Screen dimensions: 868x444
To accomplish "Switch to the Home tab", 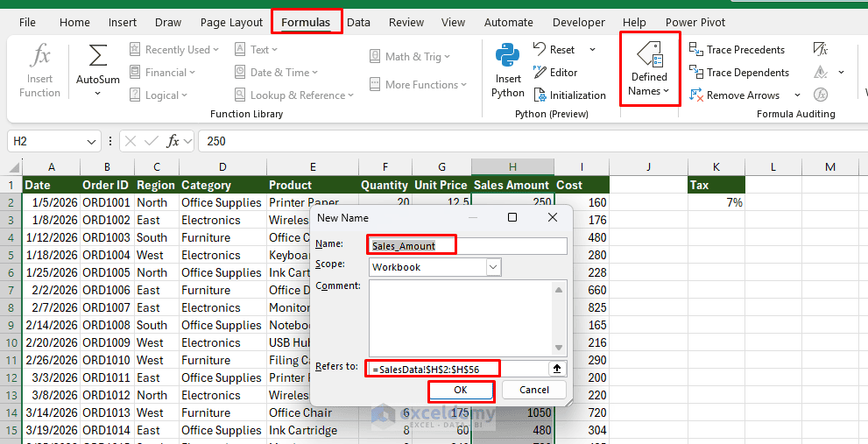I will click(x=74, y=23).
